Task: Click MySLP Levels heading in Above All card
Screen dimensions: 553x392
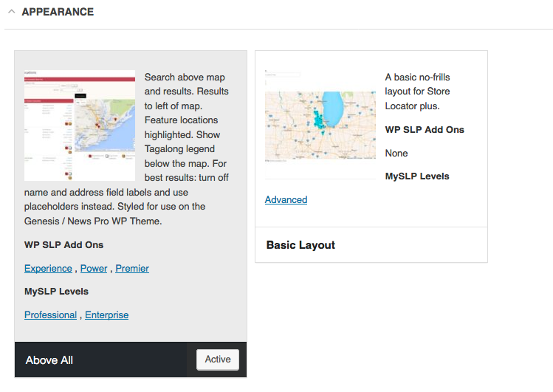Action: pyautogui.click(x=56, y=291)
